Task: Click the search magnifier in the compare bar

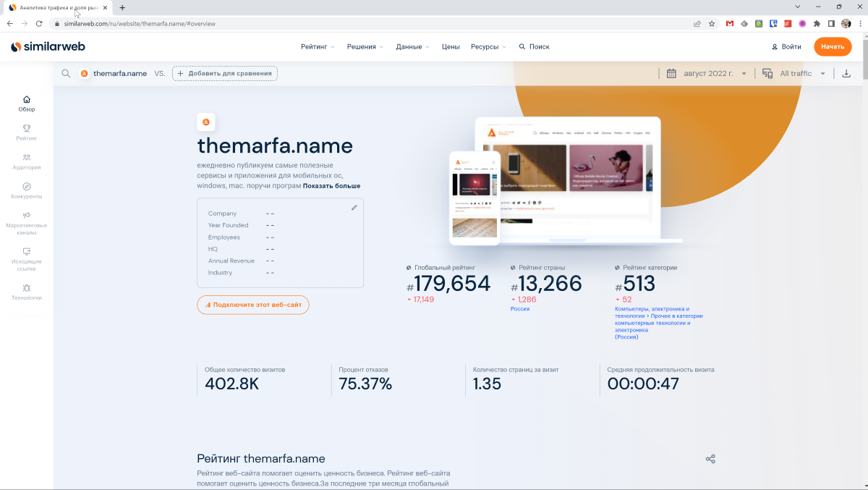Action: click(x=66, y=73)
